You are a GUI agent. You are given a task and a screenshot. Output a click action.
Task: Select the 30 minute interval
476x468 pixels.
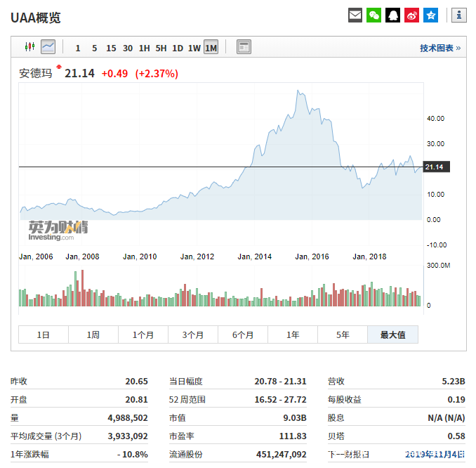[x=128, y=48]
